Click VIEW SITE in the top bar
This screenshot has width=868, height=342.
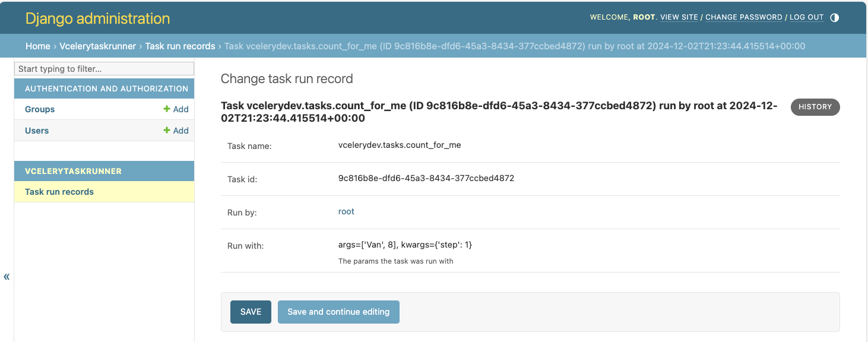[679, 17]
